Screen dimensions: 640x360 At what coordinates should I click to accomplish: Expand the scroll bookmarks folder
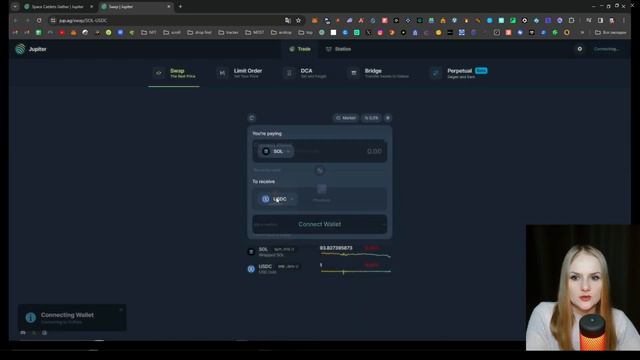click(172, 32)
